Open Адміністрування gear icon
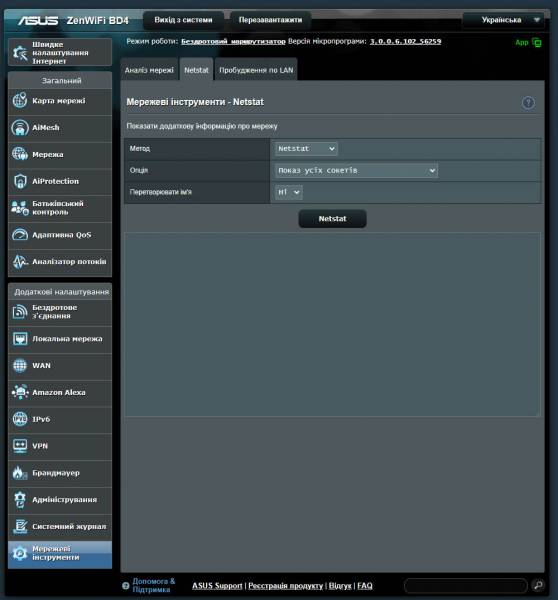This screenshot has width=558, height=600. (x=20, y=500)
